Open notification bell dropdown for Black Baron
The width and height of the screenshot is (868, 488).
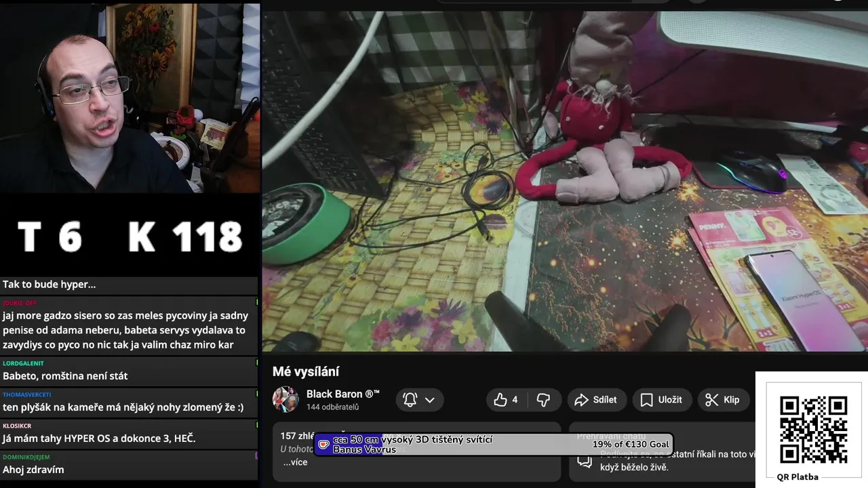418,400
